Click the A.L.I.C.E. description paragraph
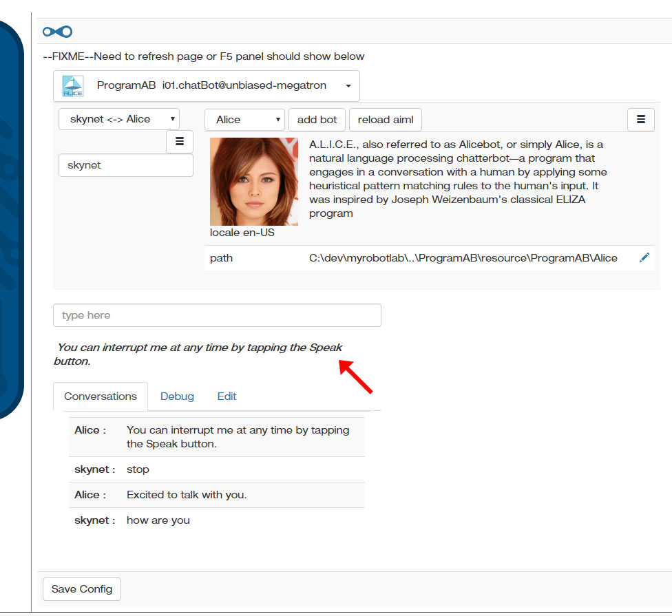Viewport: 672px width, 616px height. coord(458,179)
